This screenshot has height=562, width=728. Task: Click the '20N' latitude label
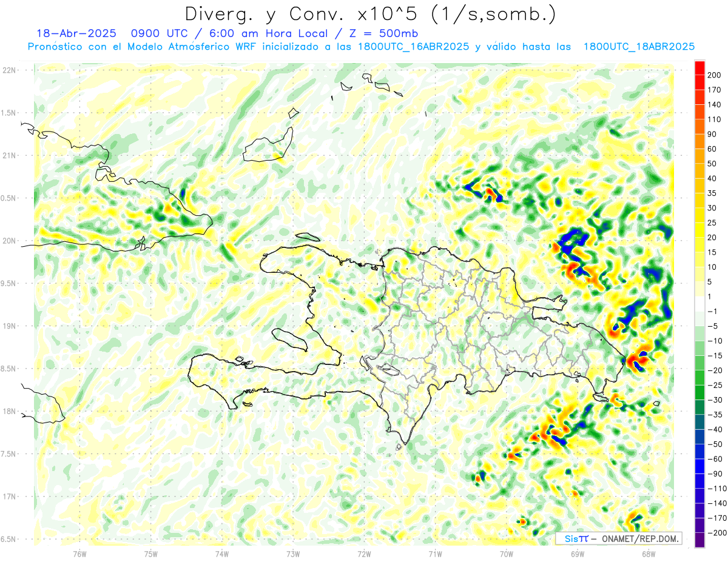point(9,241)
